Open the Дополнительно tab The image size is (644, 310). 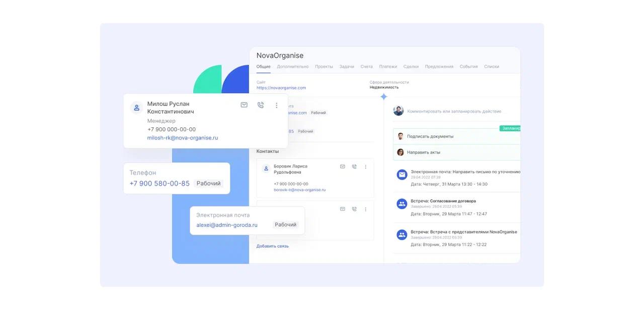pos(293,66)
